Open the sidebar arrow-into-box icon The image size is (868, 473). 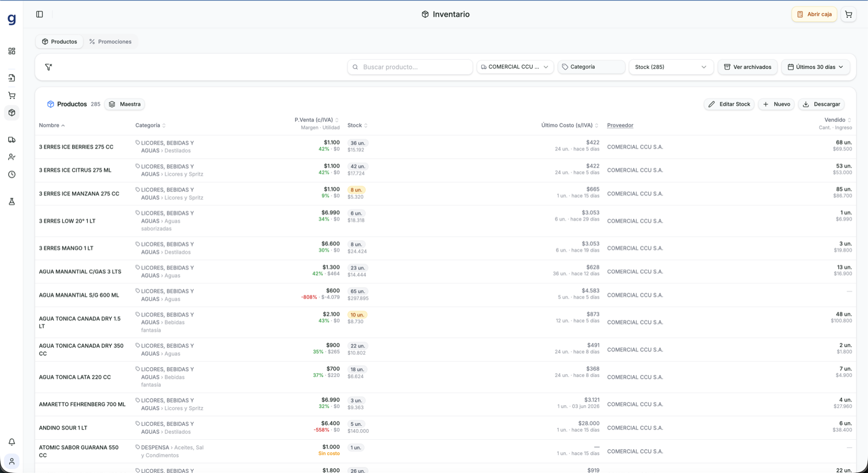pyautogui.click(x=11, y=78)
